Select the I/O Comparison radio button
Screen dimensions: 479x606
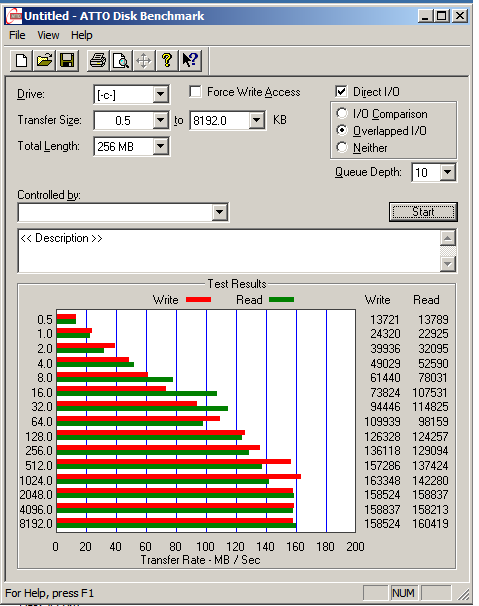(342, 113)
